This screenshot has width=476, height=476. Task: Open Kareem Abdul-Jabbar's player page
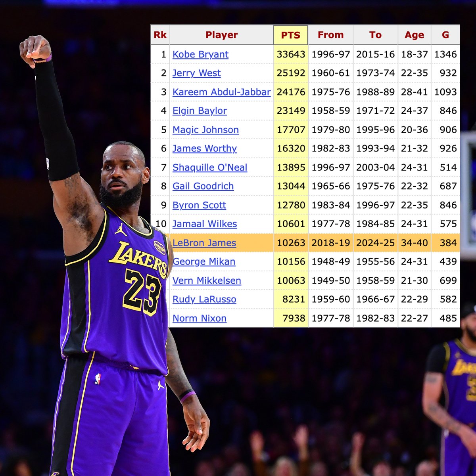[x=221, y=92]
